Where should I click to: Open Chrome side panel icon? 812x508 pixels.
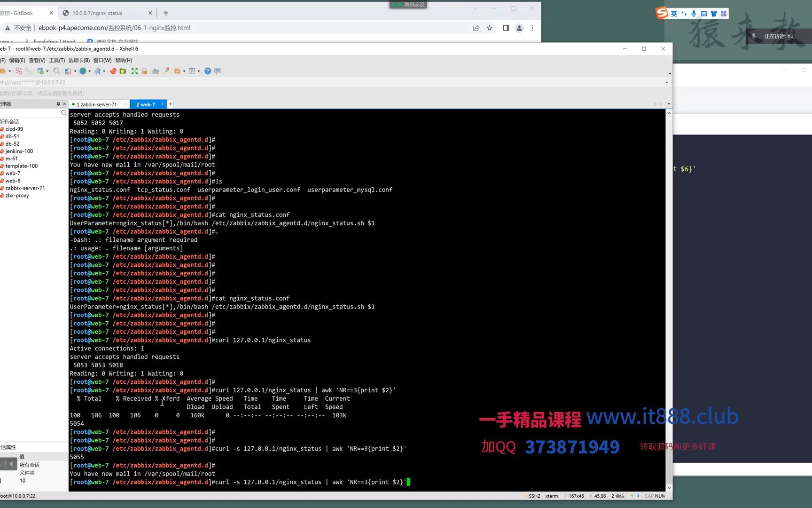click(506, 28)
